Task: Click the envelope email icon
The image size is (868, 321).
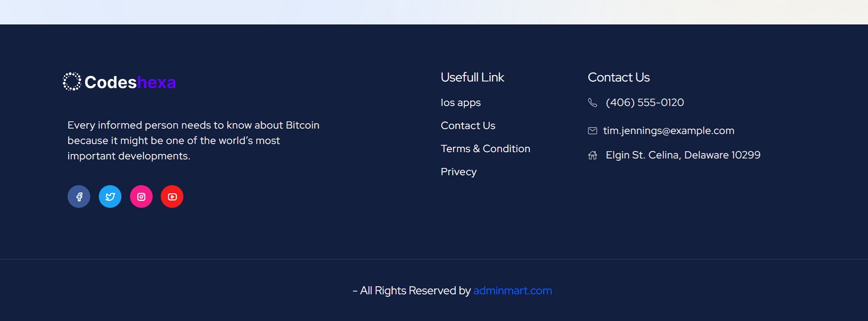Action: click(x=592, y=131)
